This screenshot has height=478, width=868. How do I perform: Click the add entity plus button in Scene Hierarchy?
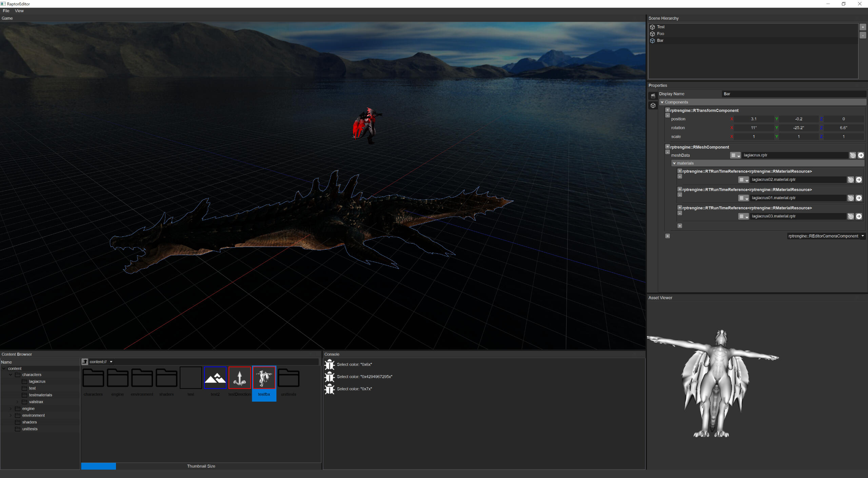coord(863,27)
